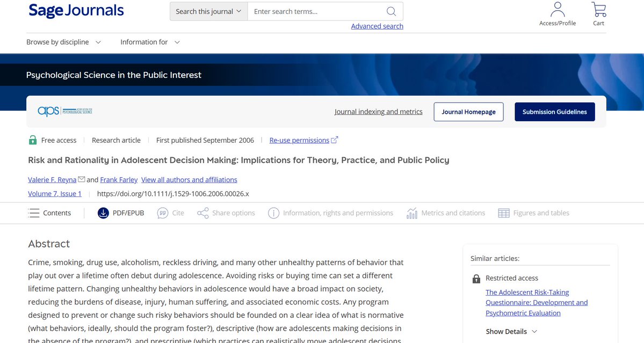Click the Psychological Science in the Public Interest title
644x343 pixels.
114,75
